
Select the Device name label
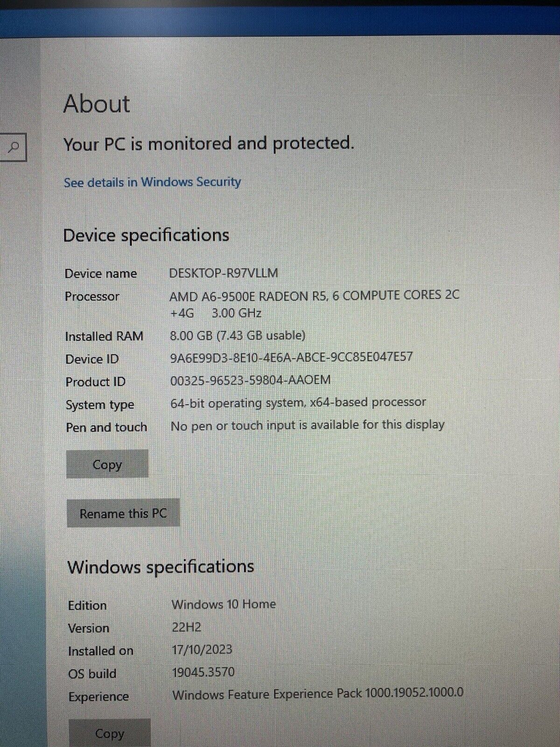[x=101, y=274]
